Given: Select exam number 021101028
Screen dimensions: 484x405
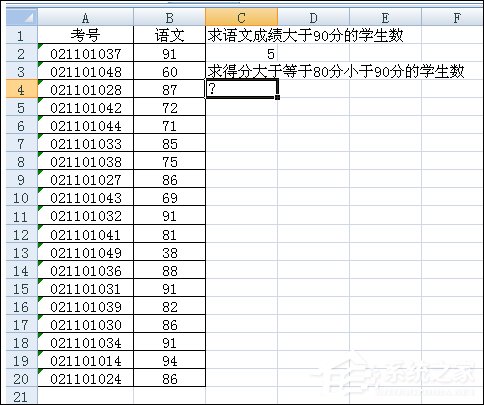Looking at the screenshot, I should (86, 89).
